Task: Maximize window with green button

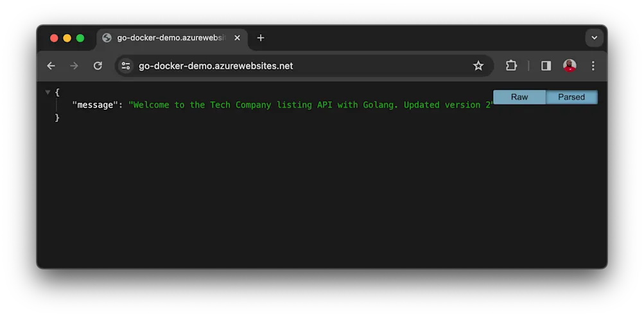Action: point(80,39)
